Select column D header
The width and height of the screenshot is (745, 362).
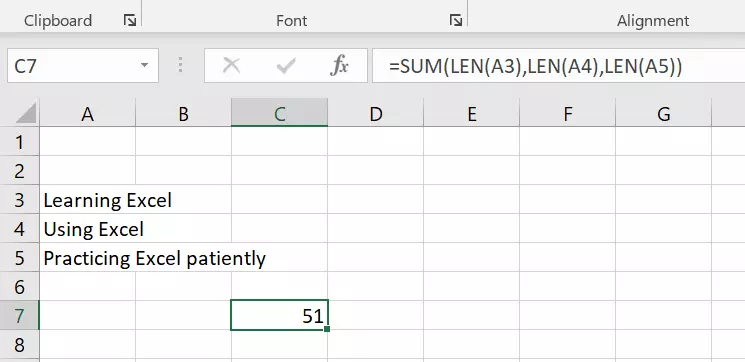pos(375,114)
